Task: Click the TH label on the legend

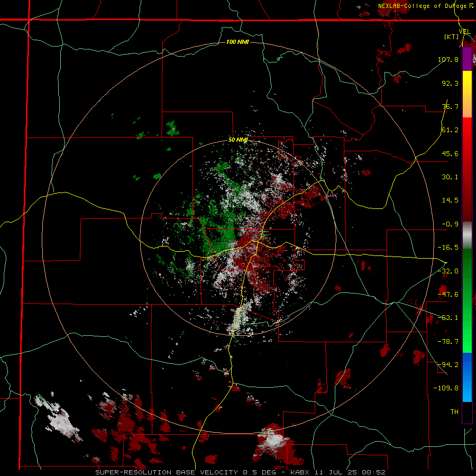Action: [454, 412]
